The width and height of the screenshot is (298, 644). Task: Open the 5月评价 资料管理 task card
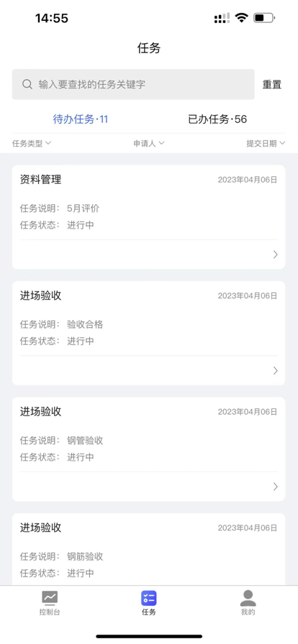coord(148,217)
